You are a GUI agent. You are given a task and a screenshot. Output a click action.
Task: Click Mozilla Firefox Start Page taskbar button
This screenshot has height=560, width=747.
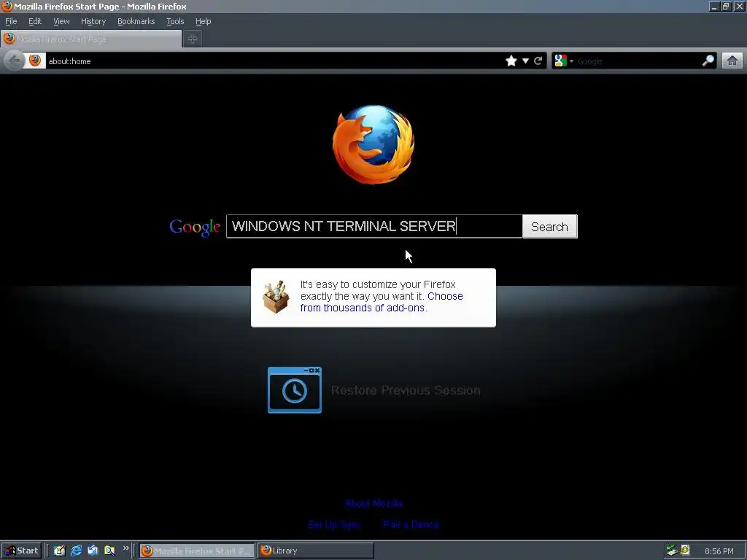pyautogui.click(x=197, y=551)
